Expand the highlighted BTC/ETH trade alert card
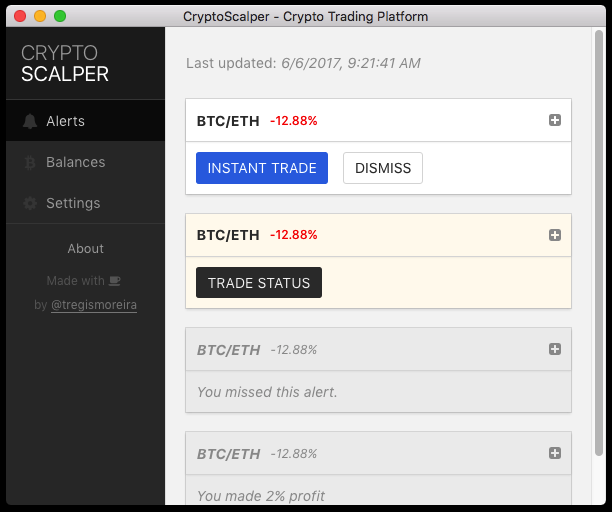Image resolution: width=612 pixels, height=512 pixels. click(x=555, y=235)
